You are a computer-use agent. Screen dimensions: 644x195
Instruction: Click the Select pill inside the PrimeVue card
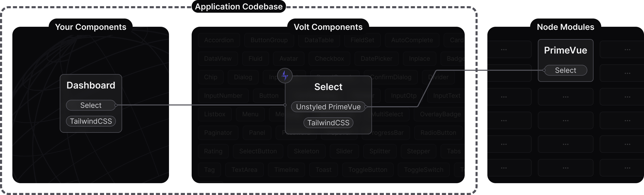click(x=565, y=70)
